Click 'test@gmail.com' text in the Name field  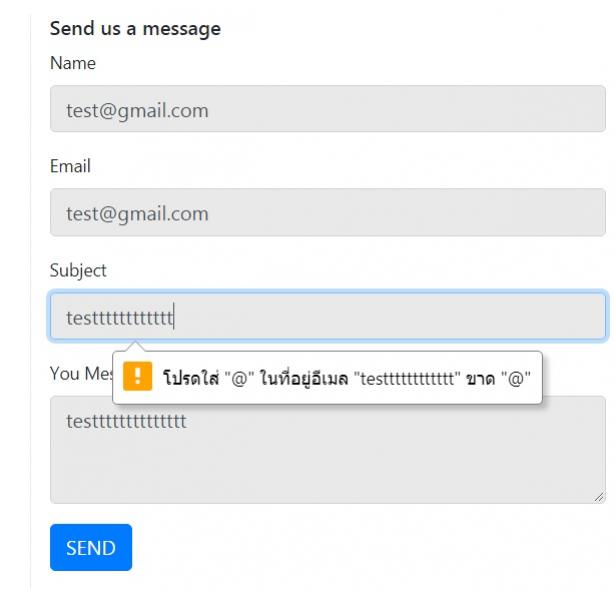point(137,111)
